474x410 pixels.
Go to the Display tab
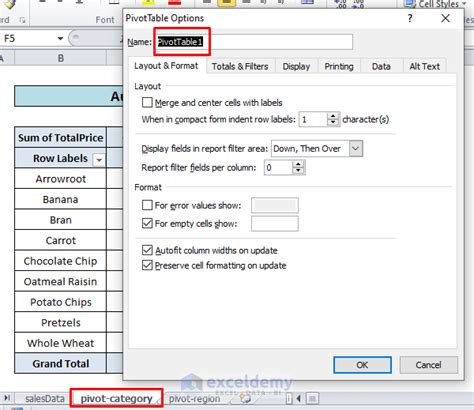296,66
